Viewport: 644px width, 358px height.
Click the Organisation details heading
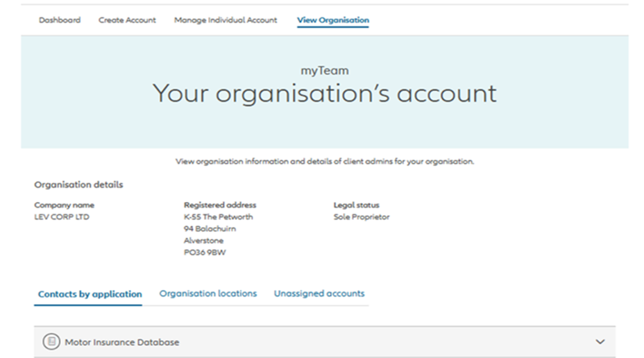click(x=78, y=185)
